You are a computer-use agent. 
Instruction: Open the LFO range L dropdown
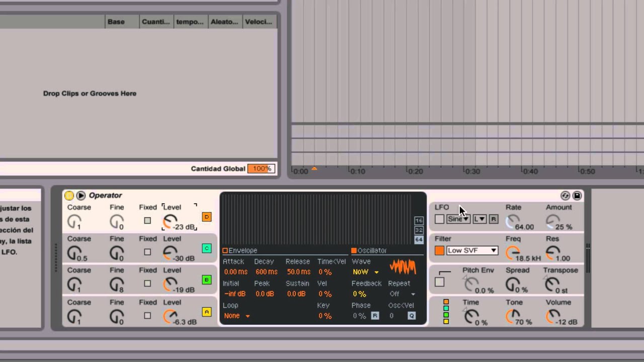(x=479, y=219)
